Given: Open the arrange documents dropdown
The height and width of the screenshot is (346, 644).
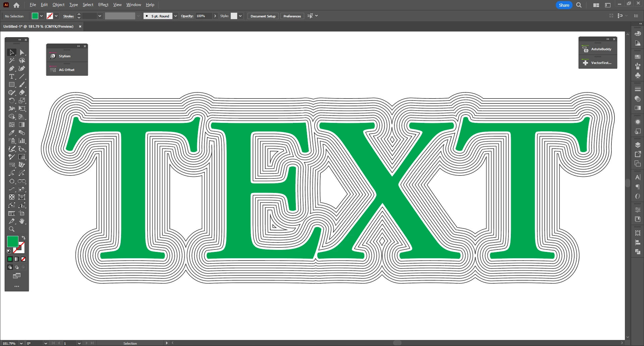Looking at the screenshot, I should (596, 5).
